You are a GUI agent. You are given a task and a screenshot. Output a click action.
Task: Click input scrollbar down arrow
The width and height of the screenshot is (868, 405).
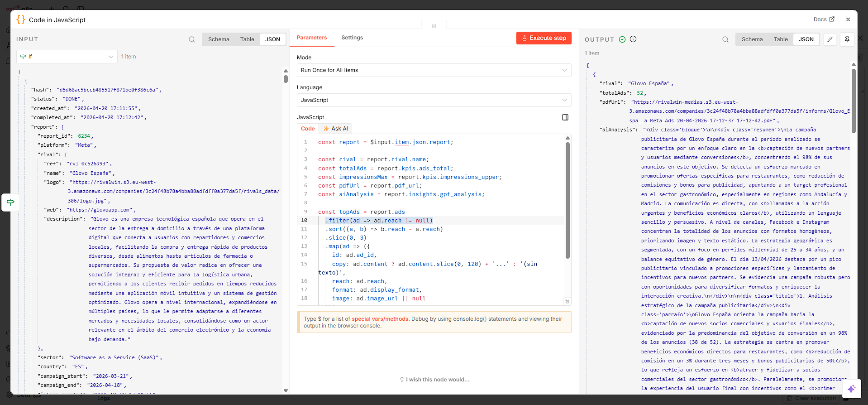[286, 391]
